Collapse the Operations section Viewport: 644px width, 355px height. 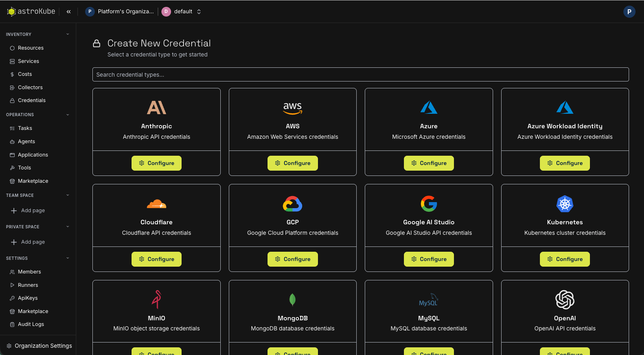68,115
